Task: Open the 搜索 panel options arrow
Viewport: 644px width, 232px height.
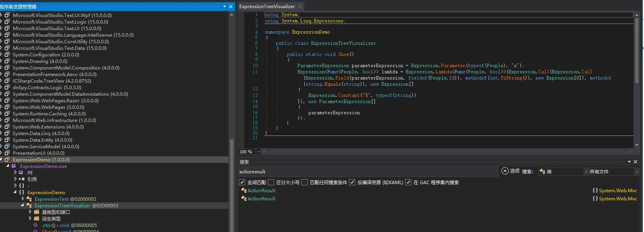Action: click(x=629, y=162)
